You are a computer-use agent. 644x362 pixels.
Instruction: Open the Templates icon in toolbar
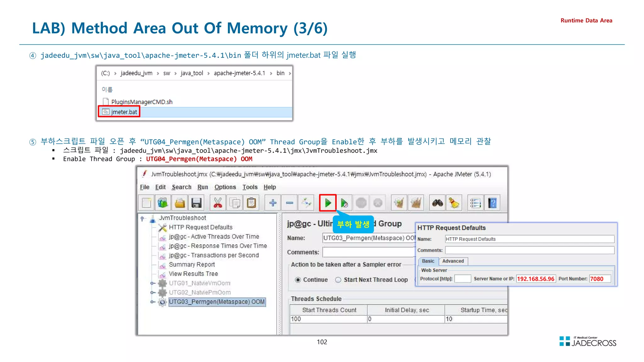[x=163, y=203]
